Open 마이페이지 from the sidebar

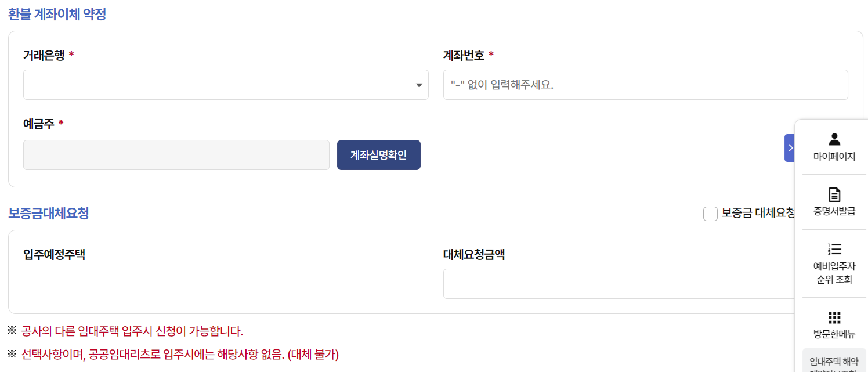pos(834,147)
